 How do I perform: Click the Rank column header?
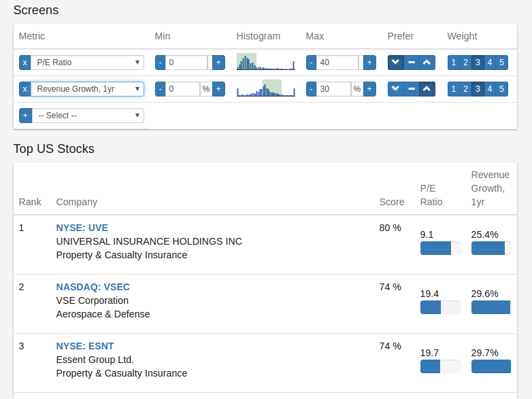tap(30, 202)
